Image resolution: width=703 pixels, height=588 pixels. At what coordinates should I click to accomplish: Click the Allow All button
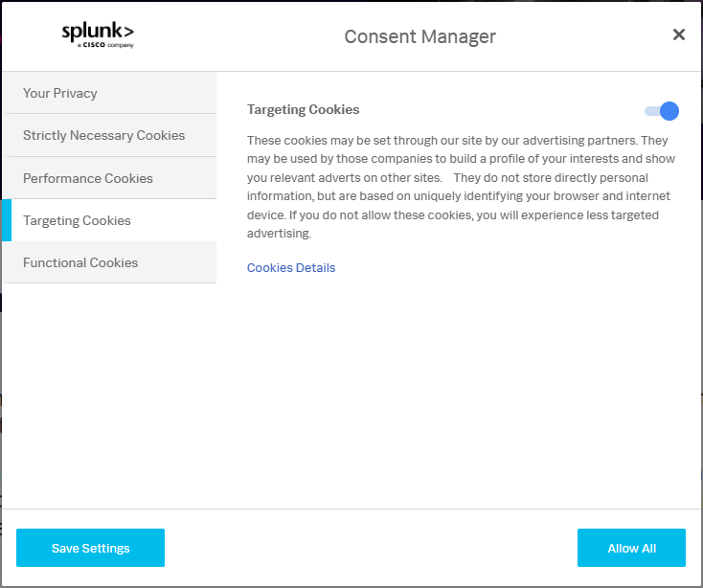631,548
